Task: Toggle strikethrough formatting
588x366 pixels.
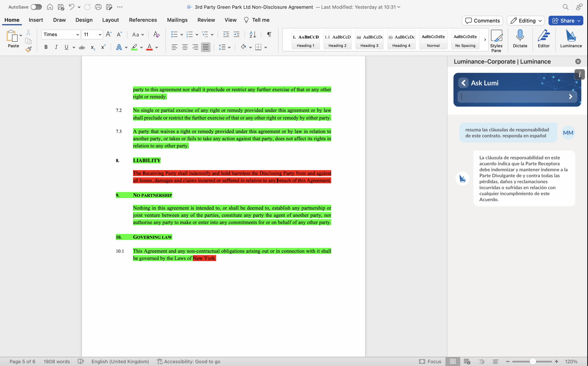Action: pos(82,47)
